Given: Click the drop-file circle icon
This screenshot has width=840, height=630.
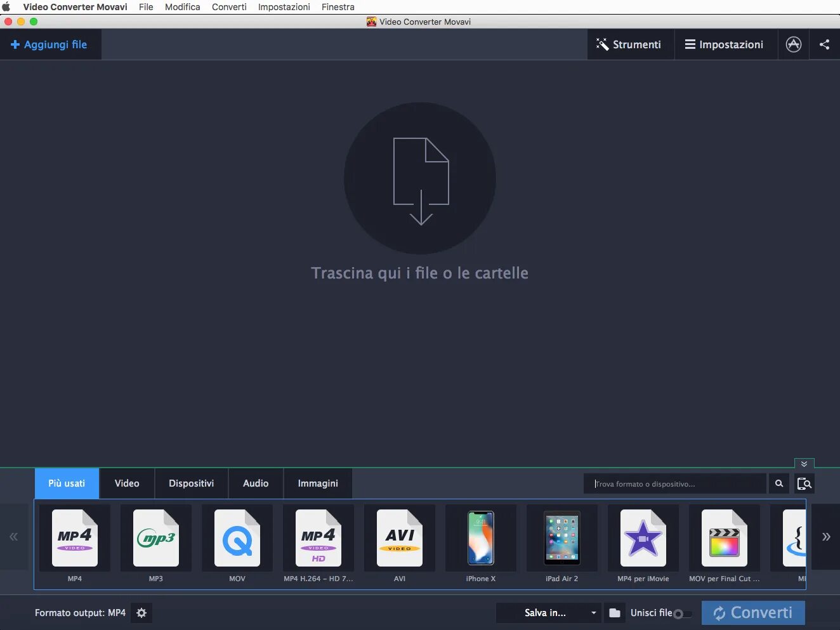Looking at the screenshot, I should coord(420,178).
